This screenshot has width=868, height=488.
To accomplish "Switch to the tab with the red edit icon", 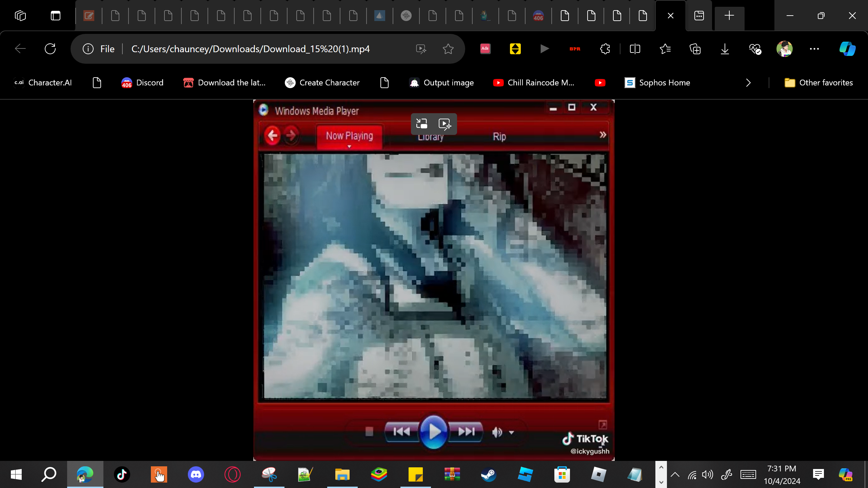I will pos(89,16).
